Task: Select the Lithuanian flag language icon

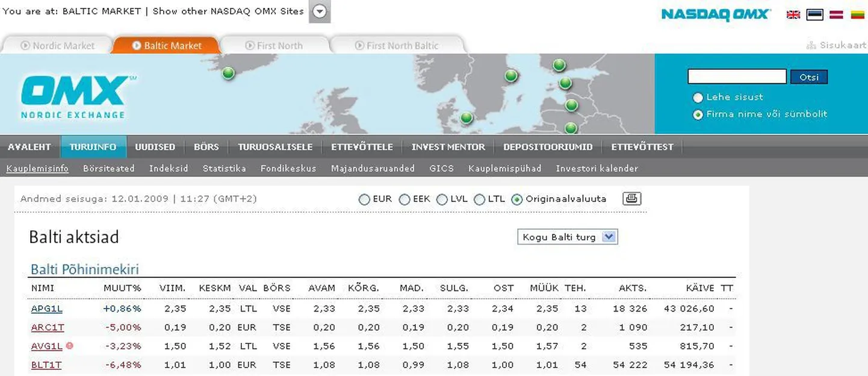Action: (858, 14)
